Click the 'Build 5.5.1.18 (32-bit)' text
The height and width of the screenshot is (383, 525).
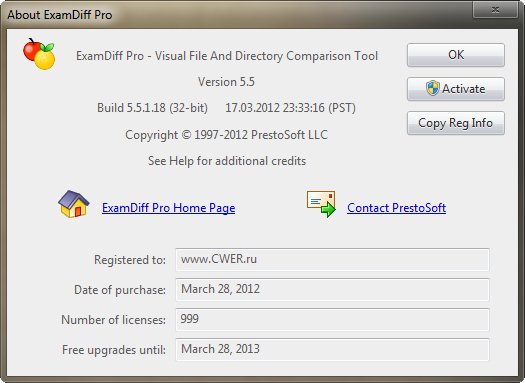tap(152, 108)
